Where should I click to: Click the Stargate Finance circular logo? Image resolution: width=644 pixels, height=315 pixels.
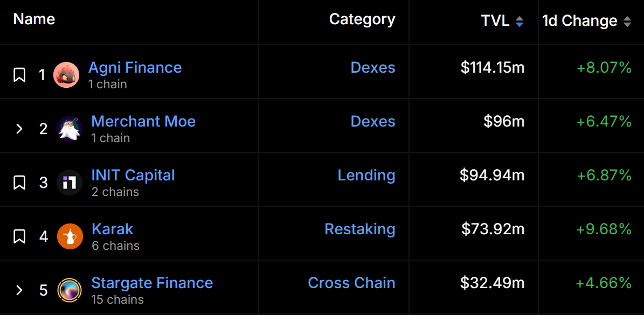pyautogui.click(x=70, y=290)
